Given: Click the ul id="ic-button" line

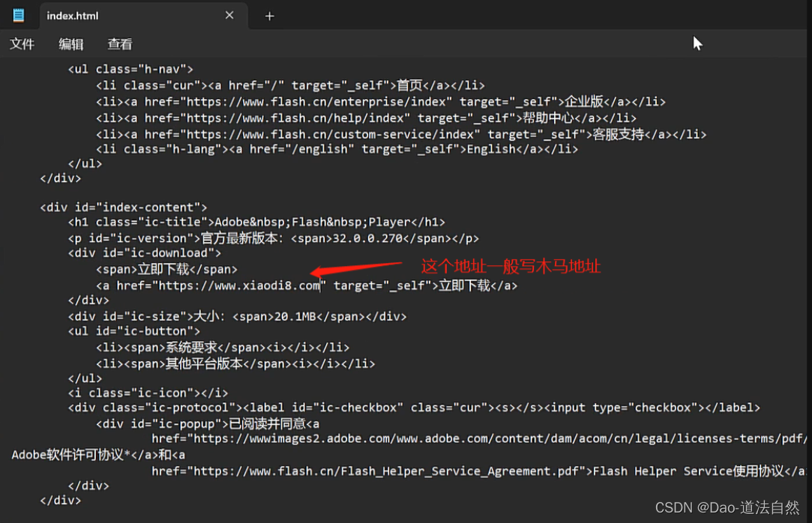Looking at the screenshot, I should (133, 331).
